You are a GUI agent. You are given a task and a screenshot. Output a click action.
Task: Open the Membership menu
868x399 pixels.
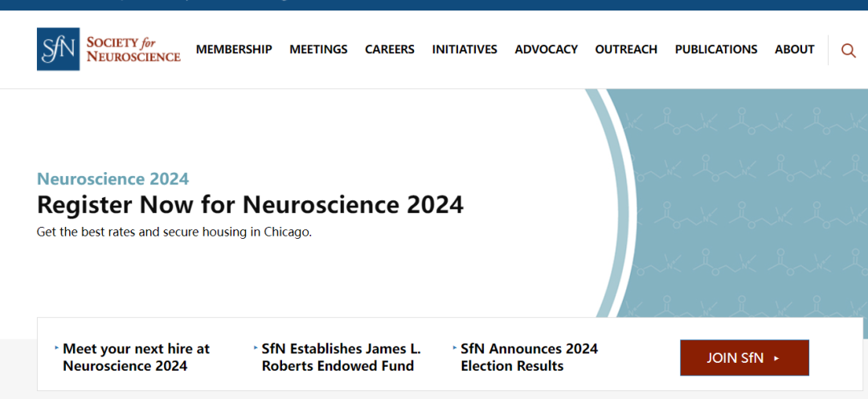(234, 49)
